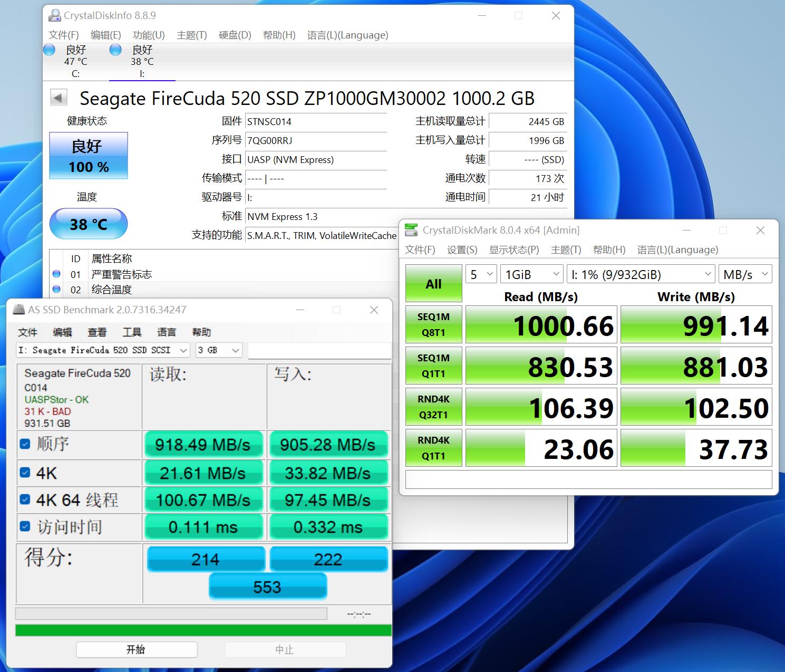Viewport: 785px width, 672px height.
Task: Click the back arrow to view previous drive
Action: [59, 97]
